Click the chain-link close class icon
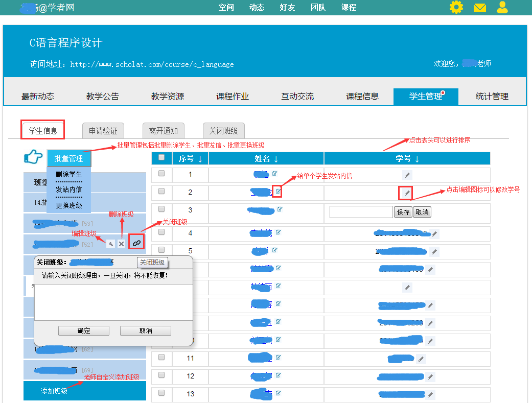This screenshot has width=532, height=403. click(x=136, y=243)
